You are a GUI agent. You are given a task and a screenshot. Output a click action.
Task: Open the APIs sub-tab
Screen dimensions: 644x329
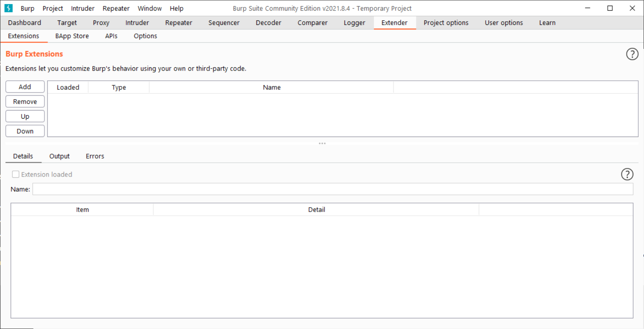click(111, 36)
